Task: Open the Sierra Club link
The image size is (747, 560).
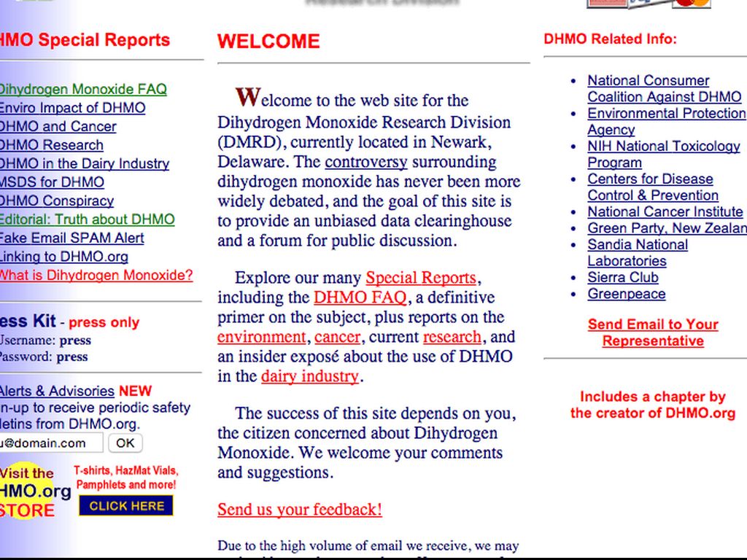Action: (623, 277)
